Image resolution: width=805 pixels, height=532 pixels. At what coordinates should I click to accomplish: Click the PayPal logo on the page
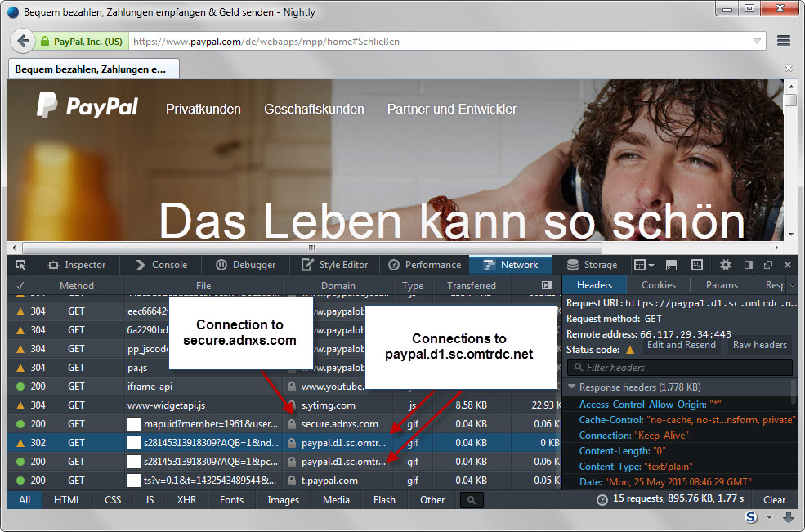(87, 105)
